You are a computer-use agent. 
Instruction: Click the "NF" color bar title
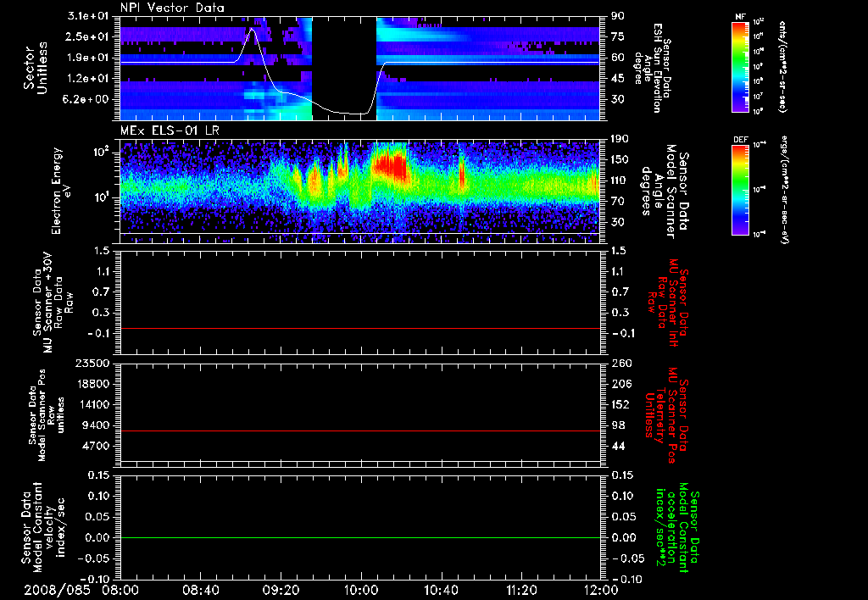point(741,17)
